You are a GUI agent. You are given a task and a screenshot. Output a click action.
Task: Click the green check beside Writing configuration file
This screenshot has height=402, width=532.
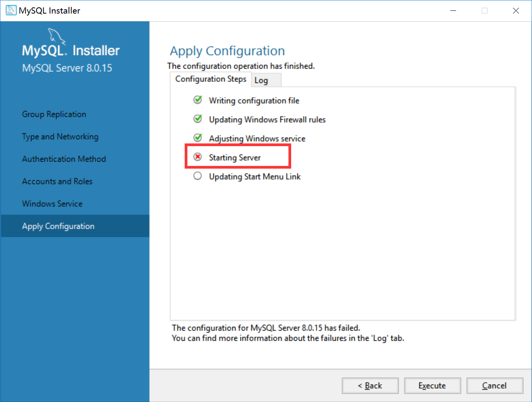click(x=197, y=100)
